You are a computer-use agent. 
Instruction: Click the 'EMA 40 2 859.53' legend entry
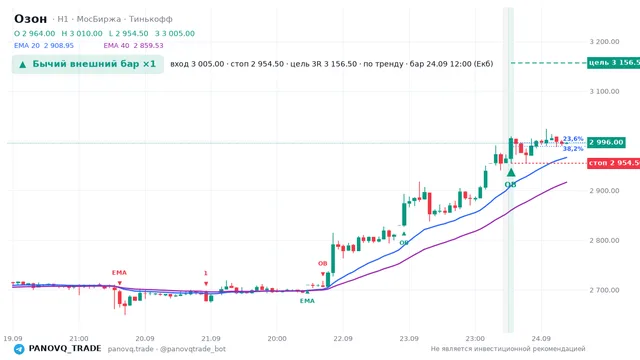click(x=133, y=46)
